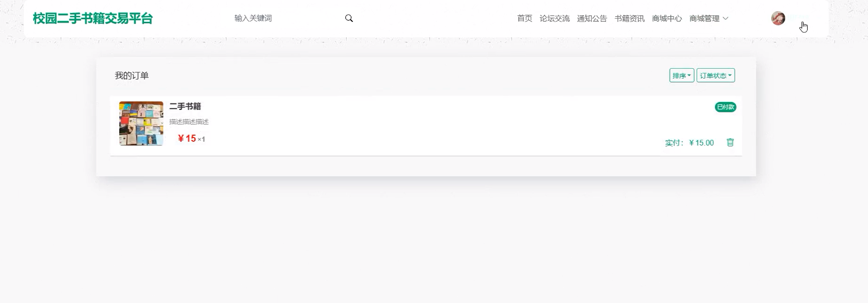Click 商城管理 menu label
This screenshot has width=868, height=303.
[704, 18]
